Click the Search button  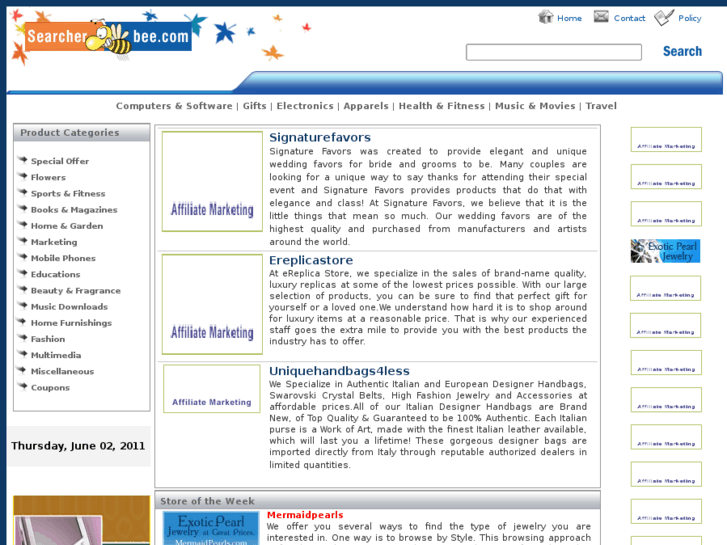(x=682, y=51)
